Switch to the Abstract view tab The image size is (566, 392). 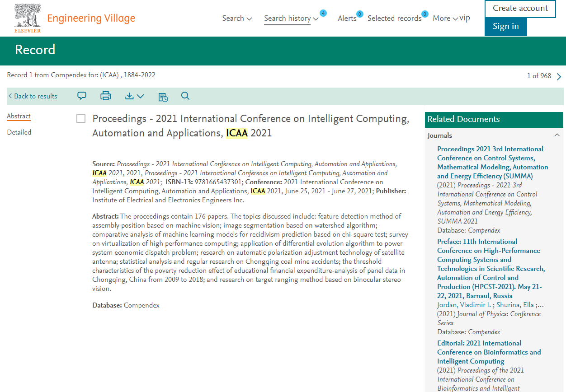coord(19,116)
